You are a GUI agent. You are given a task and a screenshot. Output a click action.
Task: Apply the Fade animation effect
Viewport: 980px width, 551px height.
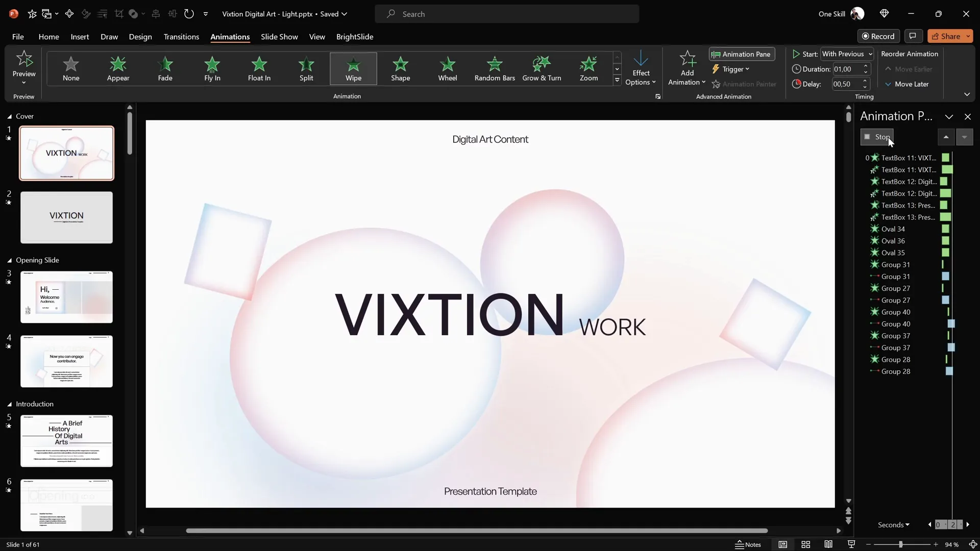165,68
